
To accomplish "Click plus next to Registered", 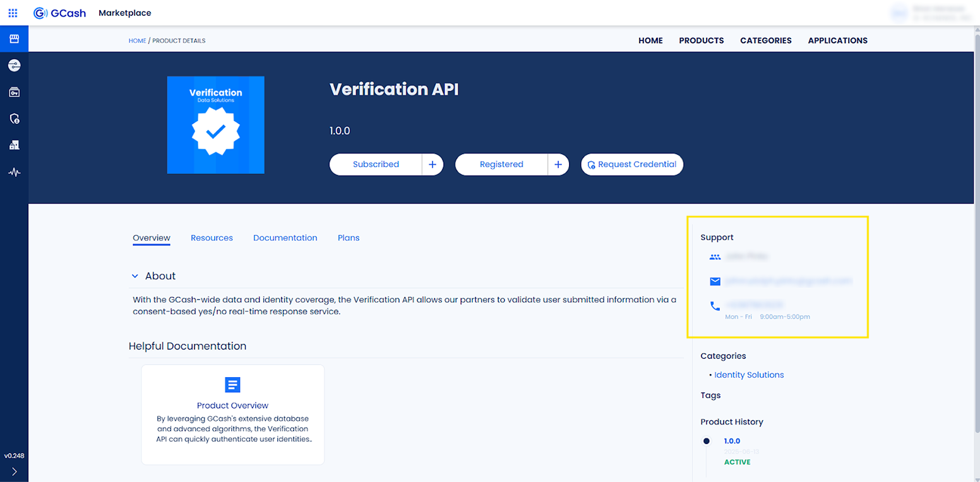I will [x=558, y=164].
